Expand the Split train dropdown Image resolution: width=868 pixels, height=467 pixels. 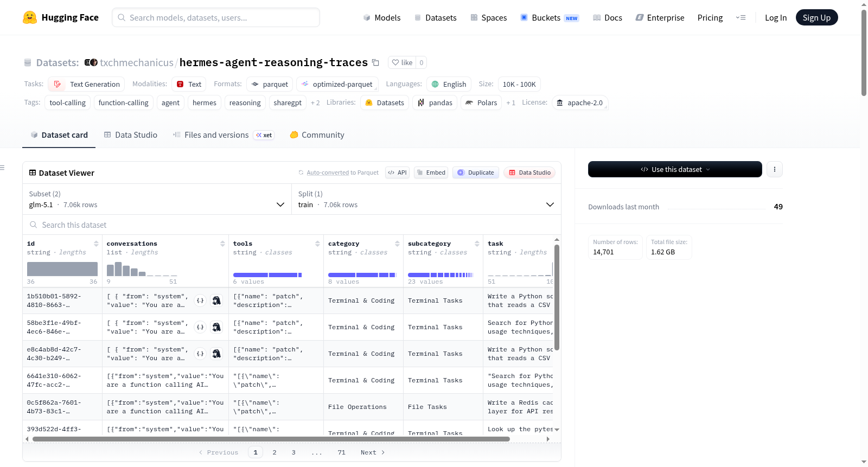tap(426, 199)
